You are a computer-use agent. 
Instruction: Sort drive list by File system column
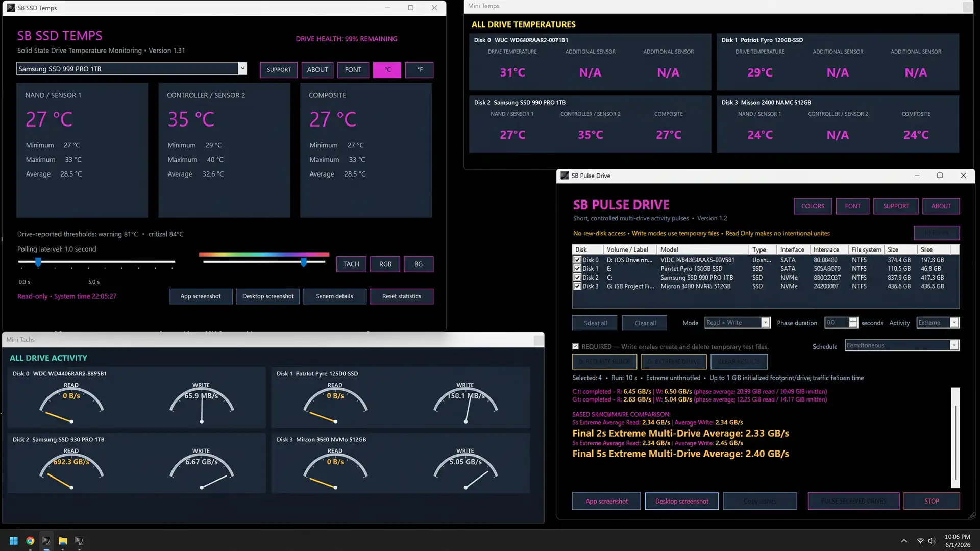(x=867, y=249)
